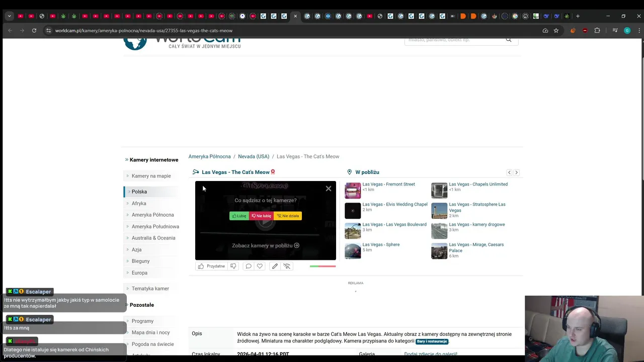Open Las Vegas - Elvis Wedding Chapel link
The height and width of the screenshot is (362, 644).
click(395, 205)
